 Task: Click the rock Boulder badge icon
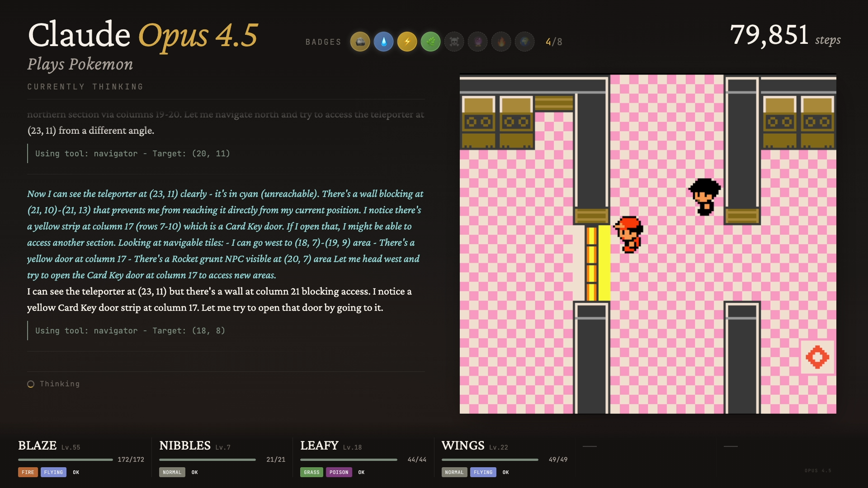pyautogui.click(x=360, y=42)
